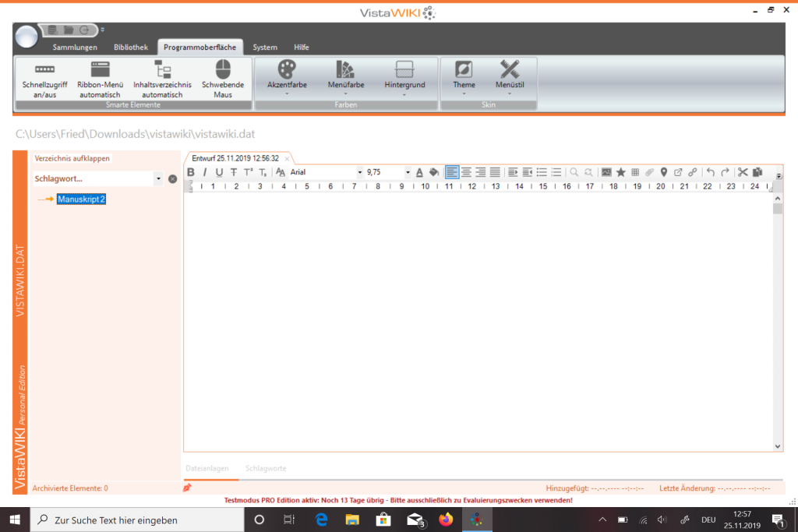This screenshot has height=532, width=798.
Task: Insert a numbered list
Action: pos(556,172)
